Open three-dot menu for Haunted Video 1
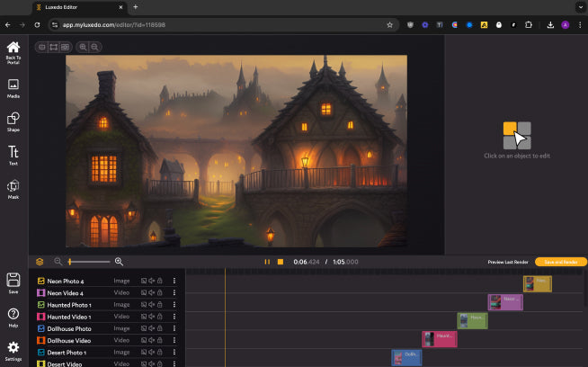The width and height of the screenshot is (588, 367). click(x=174, y=317)
